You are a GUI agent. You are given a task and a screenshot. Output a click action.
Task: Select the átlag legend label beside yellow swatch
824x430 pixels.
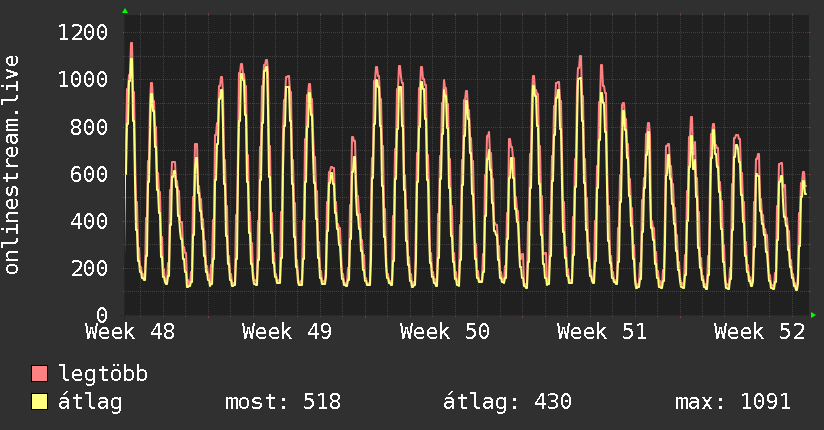point(91,402)
